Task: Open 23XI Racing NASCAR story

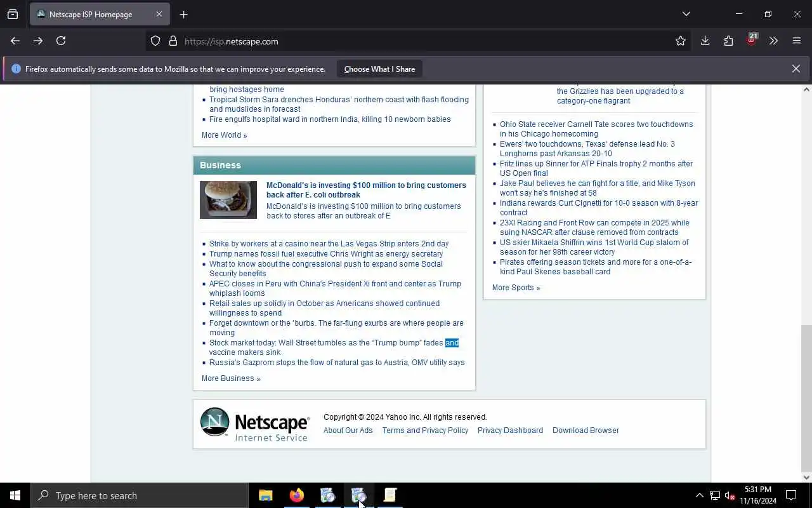Action: [594, 227]
